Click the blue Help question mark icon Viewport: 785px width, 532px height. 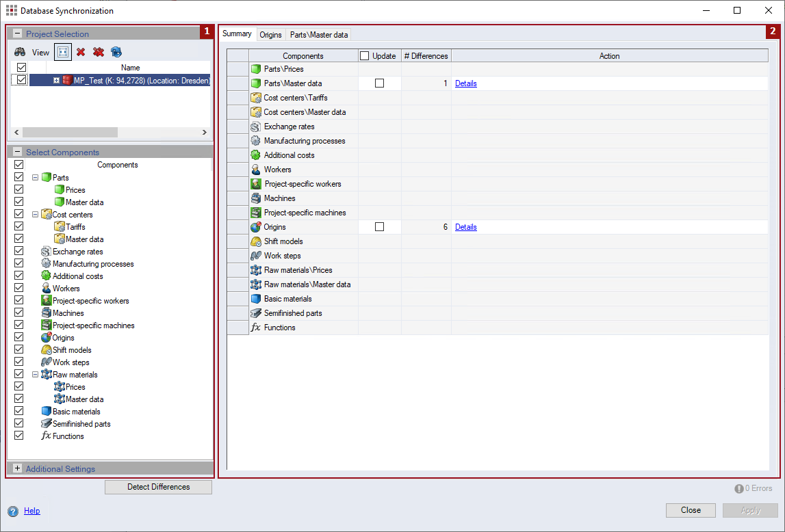point(13,511)
